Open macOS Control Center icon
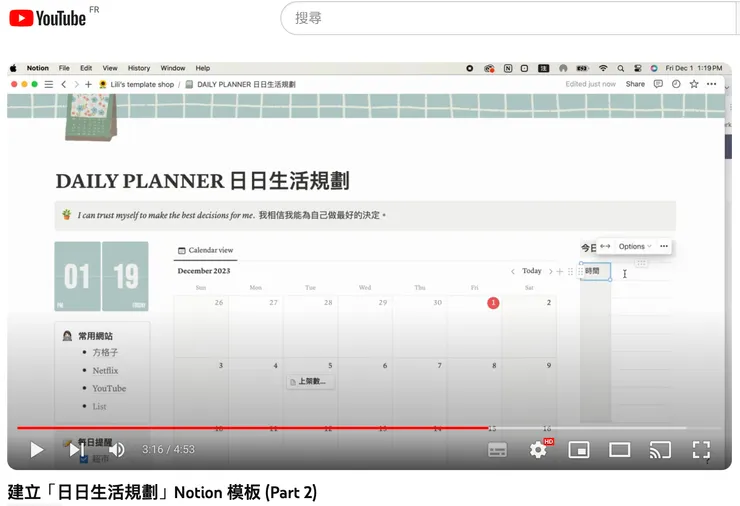This screenshot has width=740, height=506. click(638, 68)
